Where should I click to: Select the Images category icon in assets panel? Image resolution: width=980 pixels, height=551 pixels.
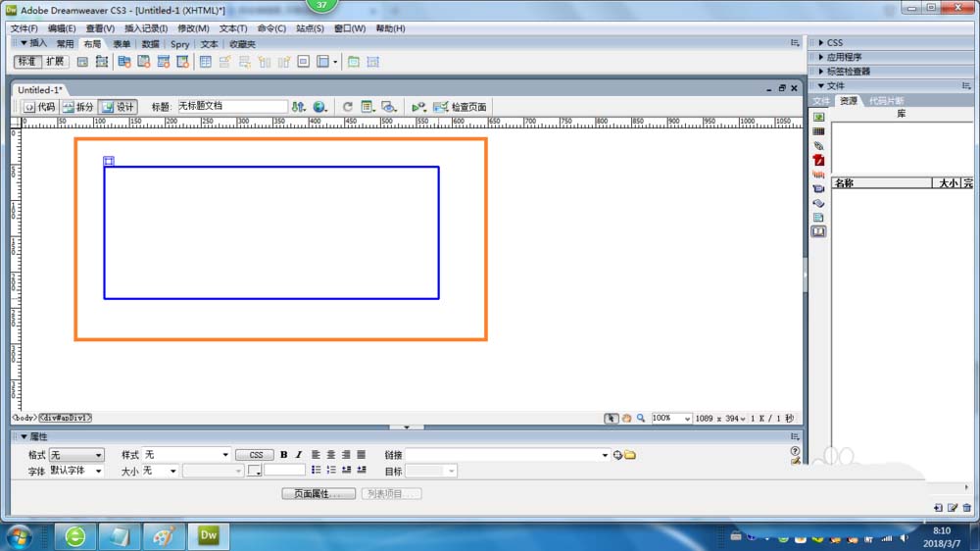(x=818, y=117)
